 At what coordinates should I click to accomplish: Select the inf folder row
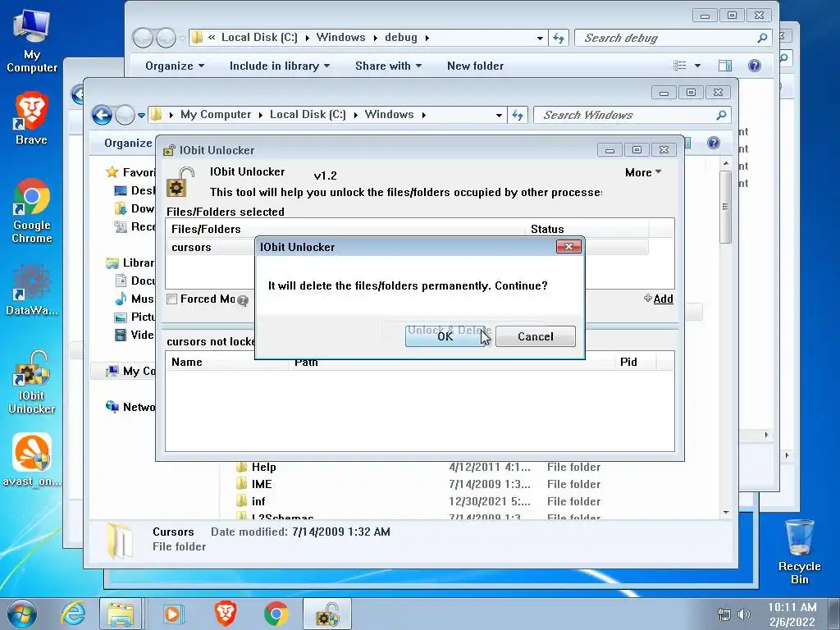point(418,501)
